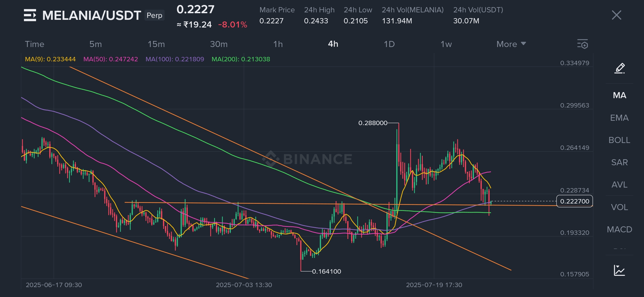The width and height of the screenshot is (644, 297).
Task: Enable the SAR indicator
Action: [619, 162]
